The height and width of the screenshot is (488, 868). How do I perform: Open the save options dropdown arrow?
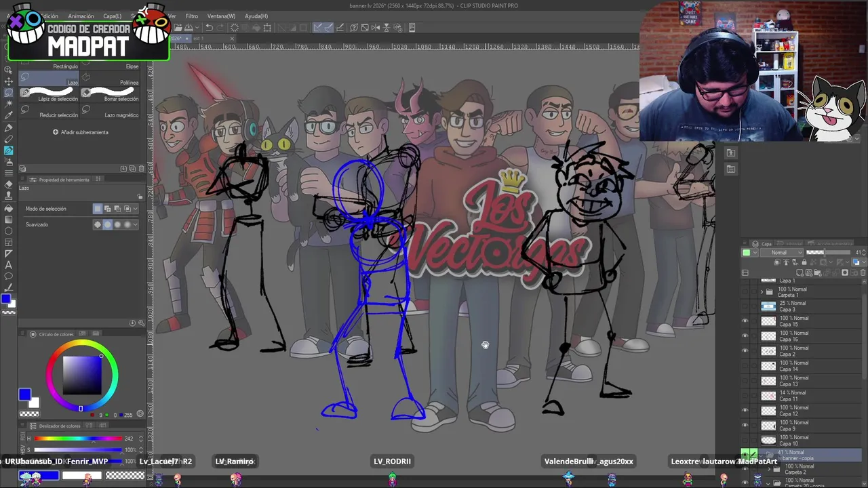pyautogui.click(x=197, y=28)
